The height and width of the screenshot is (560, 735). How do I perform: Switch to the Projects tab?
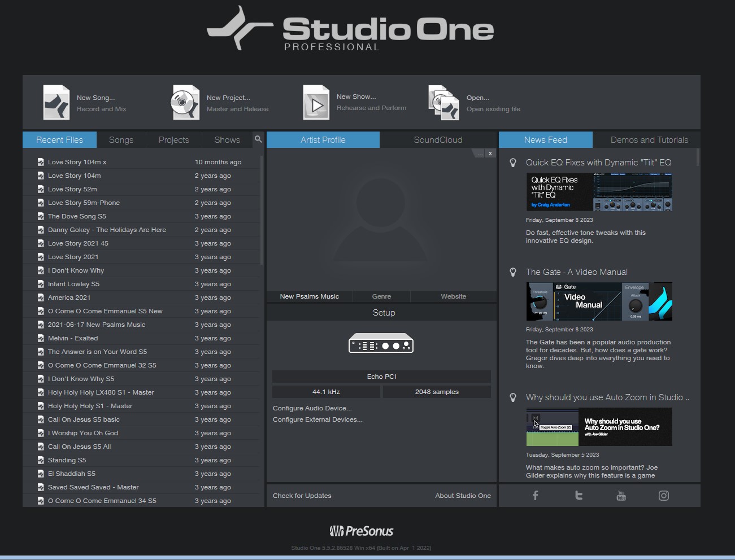[174, 139]
